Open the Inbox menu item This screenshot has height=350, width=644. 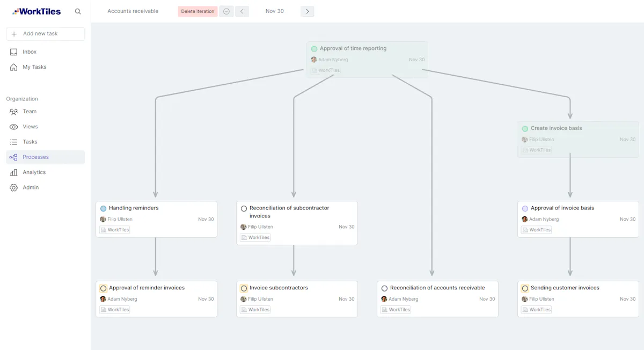pos(45,52)
